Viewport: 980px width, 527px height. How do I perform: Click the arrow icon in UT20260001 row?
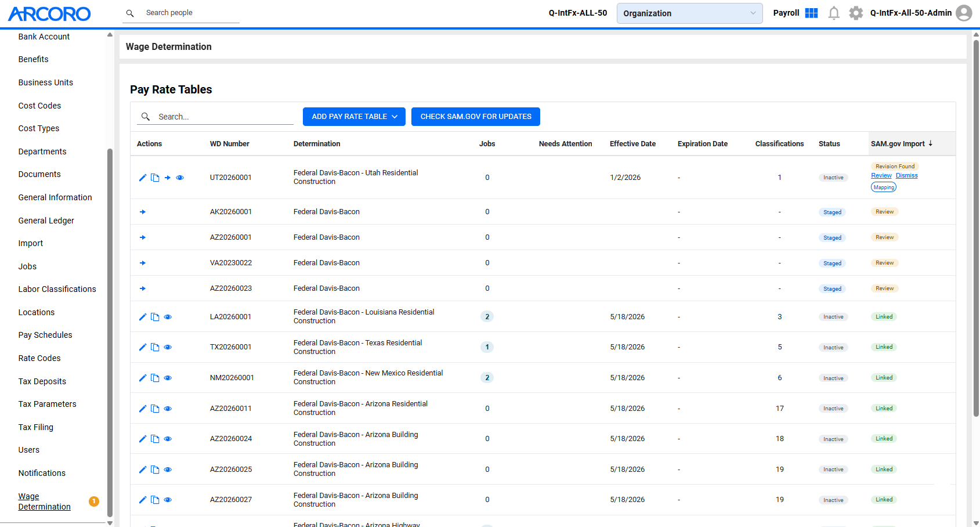168,178
